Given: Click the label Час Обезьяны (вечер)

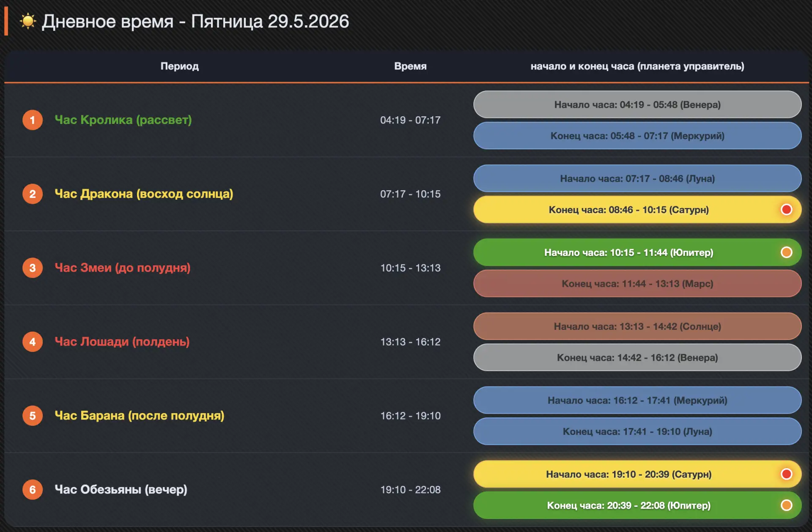Looking at the screenshot, I should pyautogui.click(x=121, y=490).
